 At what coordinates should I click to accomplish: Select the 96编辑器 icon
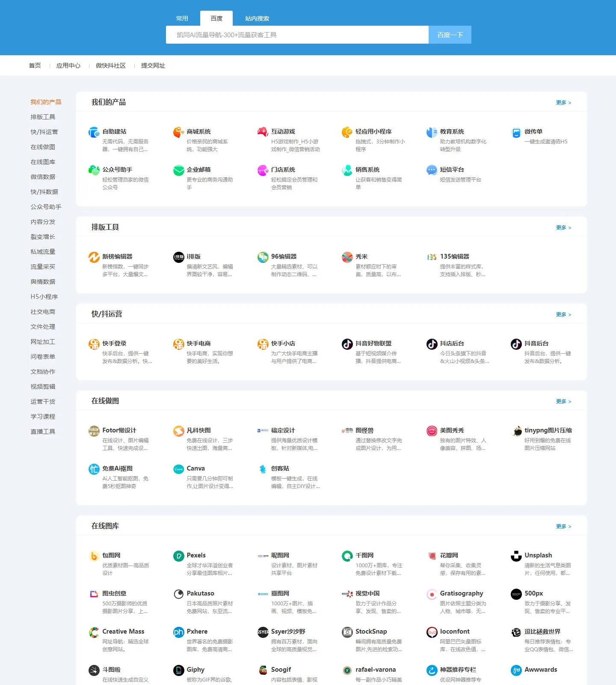(x=263, y=257)
